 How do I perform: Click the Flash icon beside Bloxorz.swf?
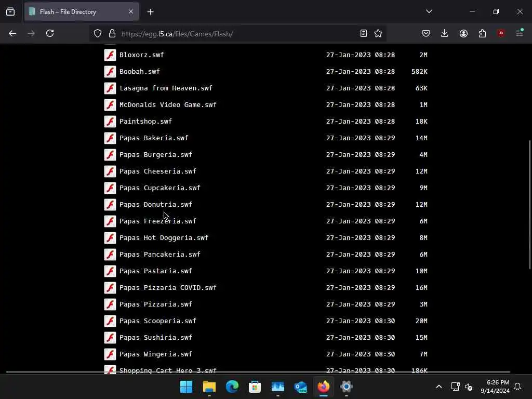point(110,55)
